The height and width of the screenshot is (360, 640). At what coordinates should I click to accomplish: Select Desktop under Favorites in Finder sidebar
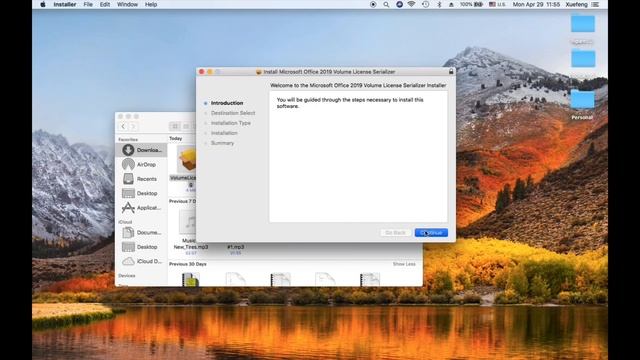click(x=141, y=193)
